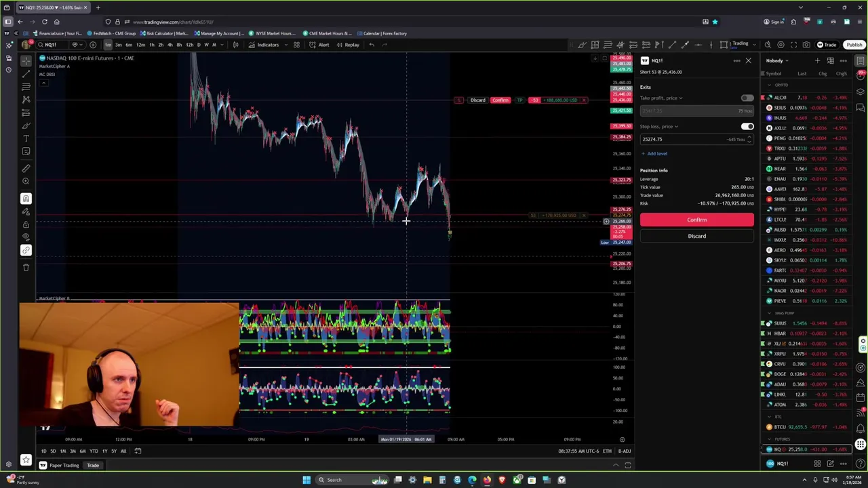The width and height of the screenshot is (868, 488).
Task: Open the chart type candles icon
Action: point(235,45)
